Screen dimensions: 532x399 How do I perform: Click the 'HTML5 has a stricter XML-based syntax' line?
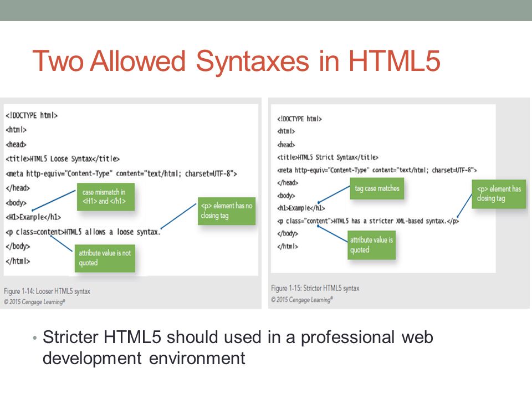tap(368, 221)
